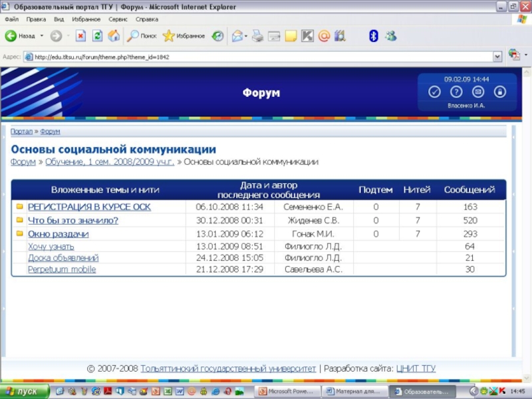Open the Сервис menu
Image resolution: width=532 pixels, height=399 pixels.
pos(118,20)
